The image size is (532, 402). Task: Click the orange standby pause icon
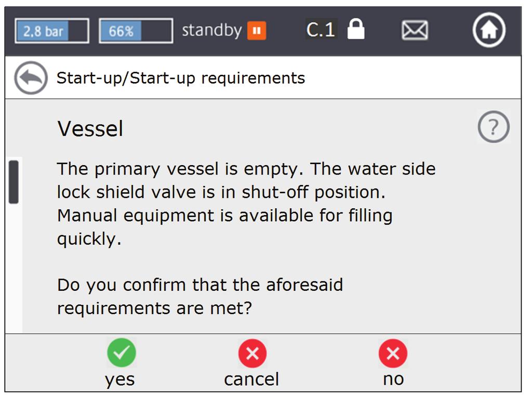click(257, 31)
